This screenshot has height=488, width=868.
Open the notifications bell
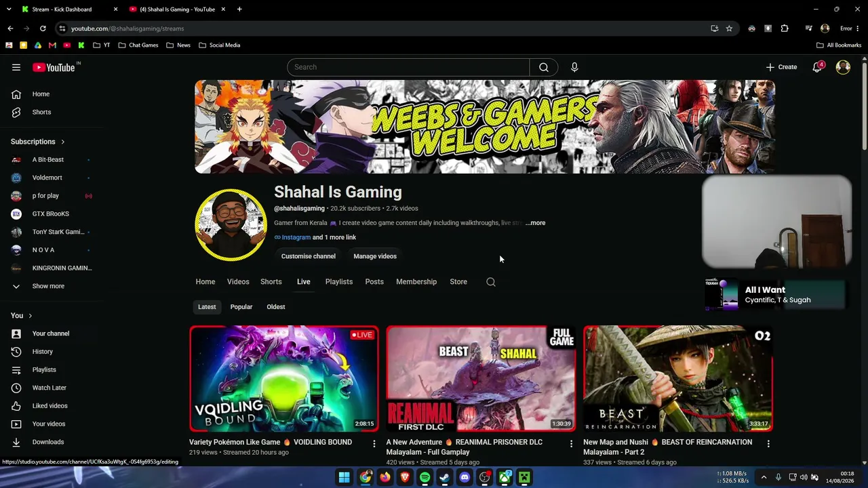[x=817, y=67]
